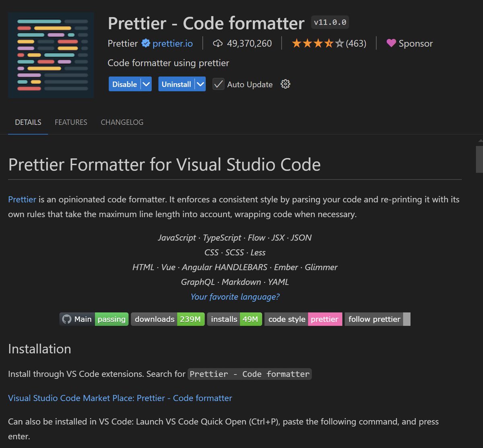
Task: Click the vertical scrollbar thumb
Action: 479,159
